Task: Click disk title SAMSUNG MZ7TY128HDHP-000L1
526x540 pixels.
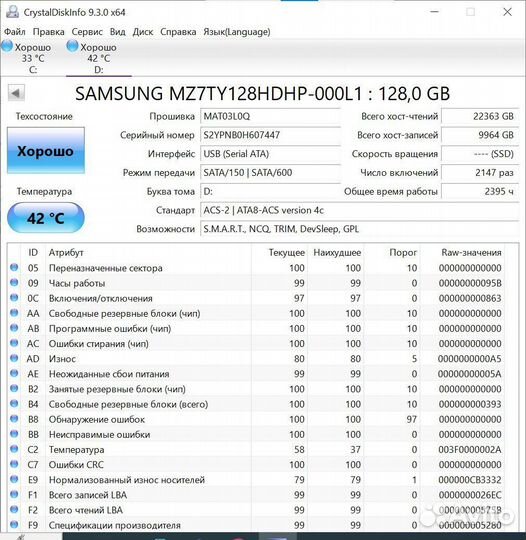Action: (262, 94)
